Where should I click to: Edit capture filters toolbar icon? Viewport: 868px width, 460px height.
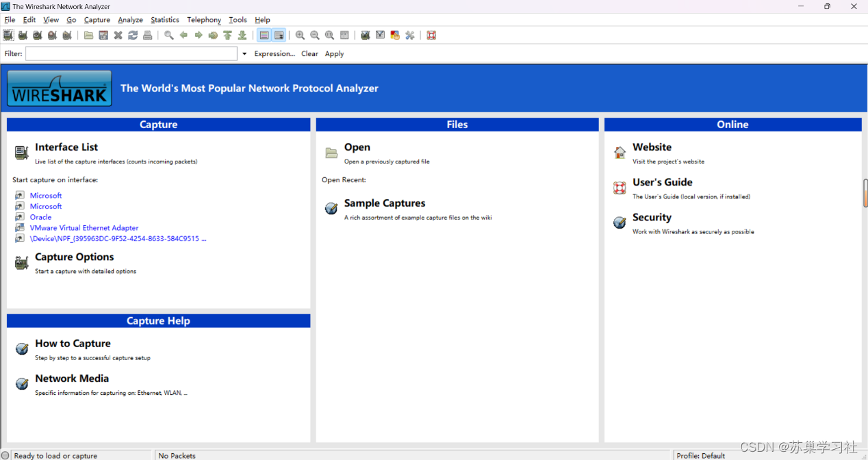coord(366,35)
